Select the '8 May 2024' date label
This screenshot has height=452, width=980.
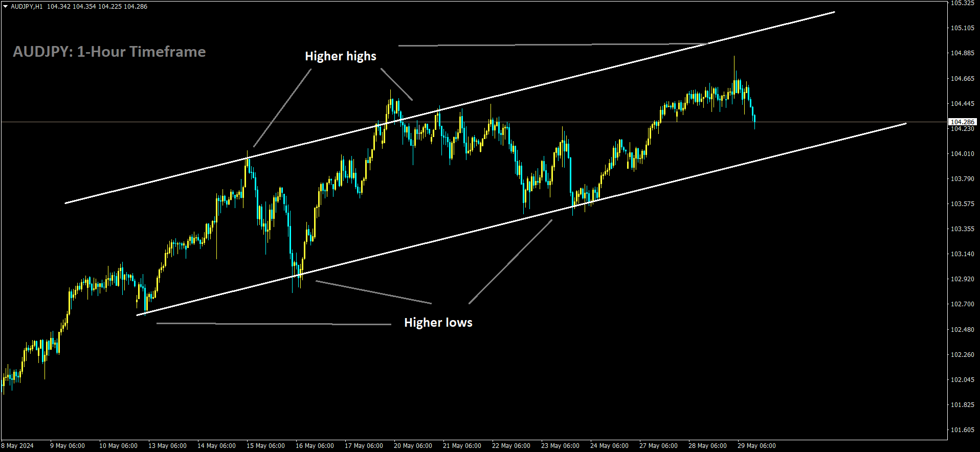tap(18, 446)
